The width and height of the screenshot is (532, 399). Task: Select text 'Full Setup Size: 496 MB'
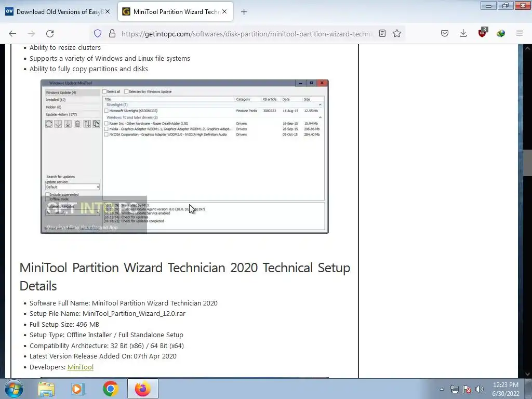64,324
